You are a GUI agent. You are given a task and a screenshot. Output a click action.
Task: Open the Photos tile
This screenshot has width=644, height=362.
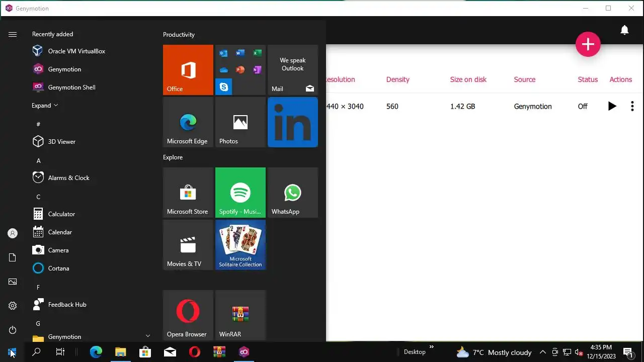240,122
